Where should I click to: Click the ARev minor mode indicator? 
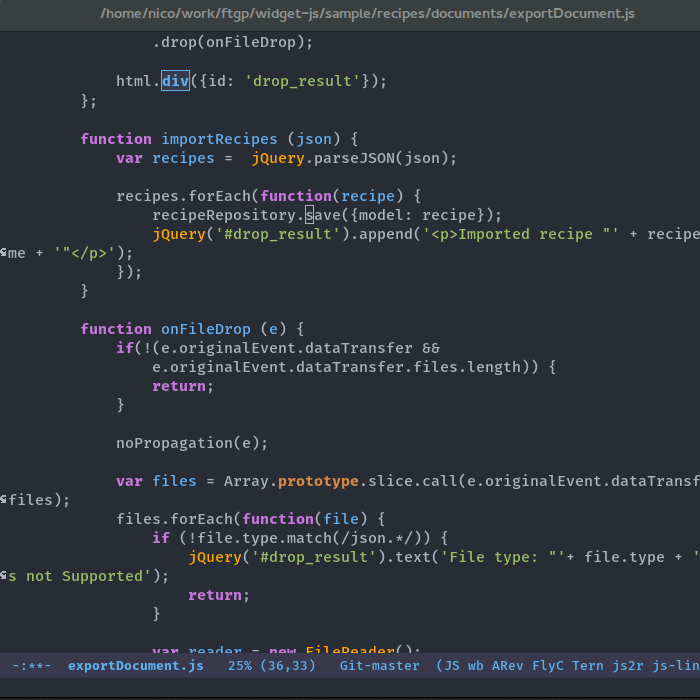508,666
